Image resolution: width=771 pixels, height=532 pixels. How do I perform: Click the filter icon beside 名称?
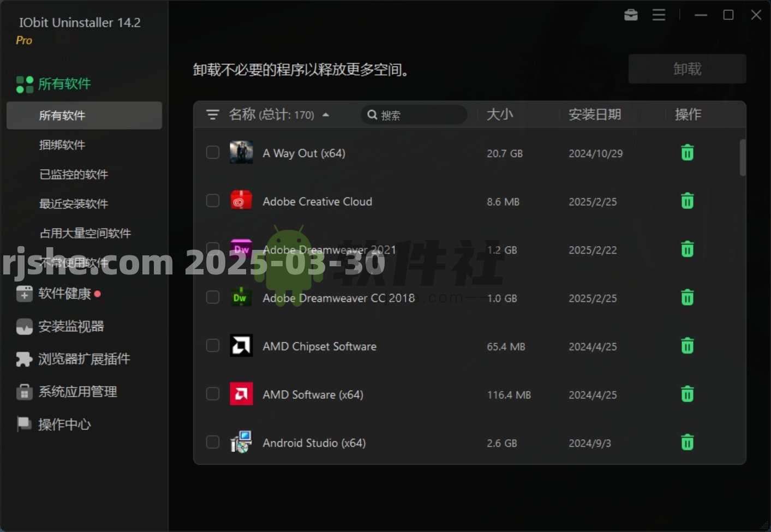(x=212, y=115)
